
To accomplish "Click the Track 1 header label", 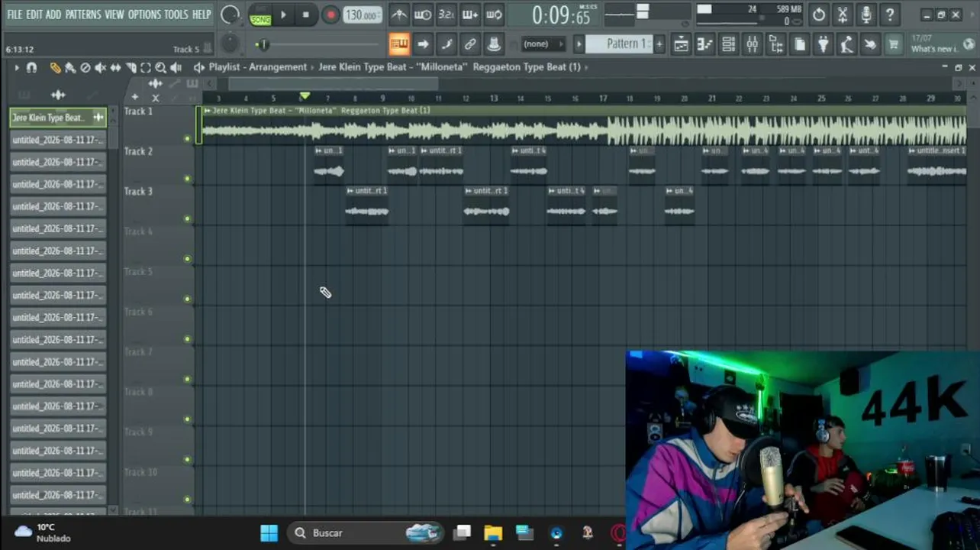I will click(139, 112).
